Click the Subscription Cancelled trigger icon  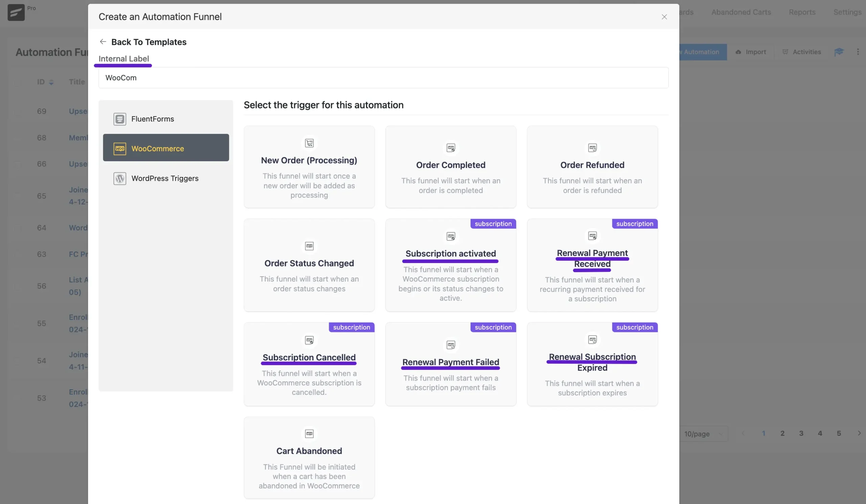310,341
